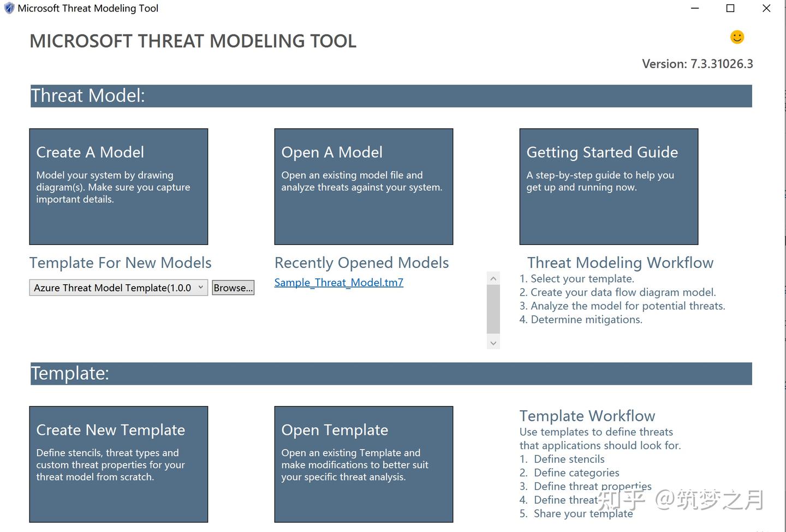Select Create New Template

(x=118, y=464)
